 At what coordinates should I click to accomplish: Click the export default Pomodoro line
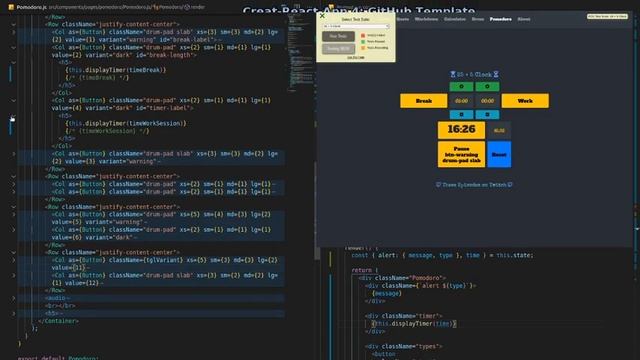pos(58,358)
